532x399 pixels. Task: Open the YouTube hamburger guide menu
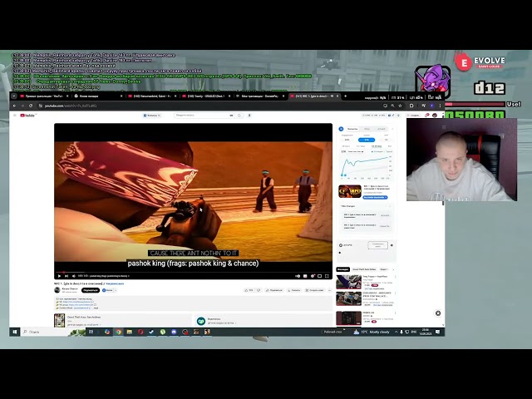point(15,116)
